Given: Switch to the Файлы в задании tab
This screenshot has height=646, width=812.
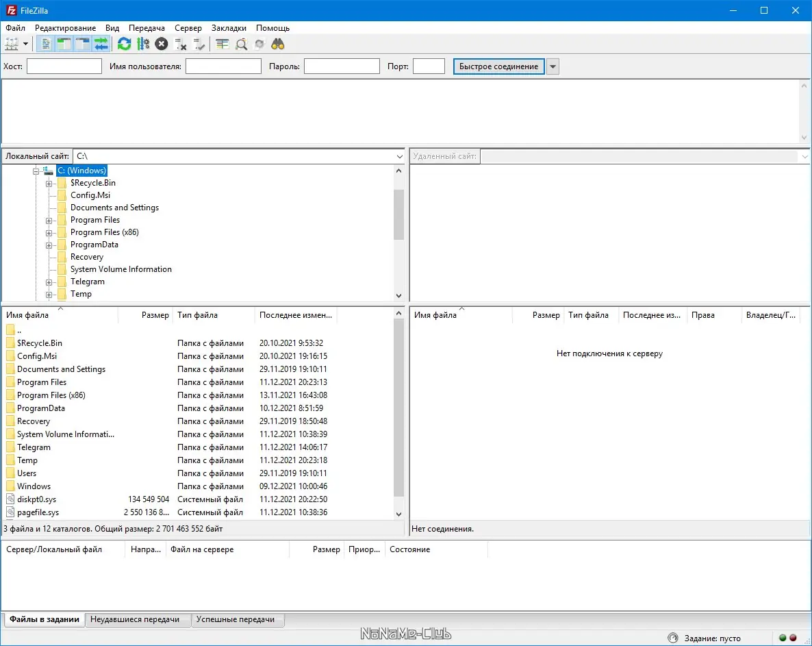Looking at the screenshot, I should [x=45, y=619].
